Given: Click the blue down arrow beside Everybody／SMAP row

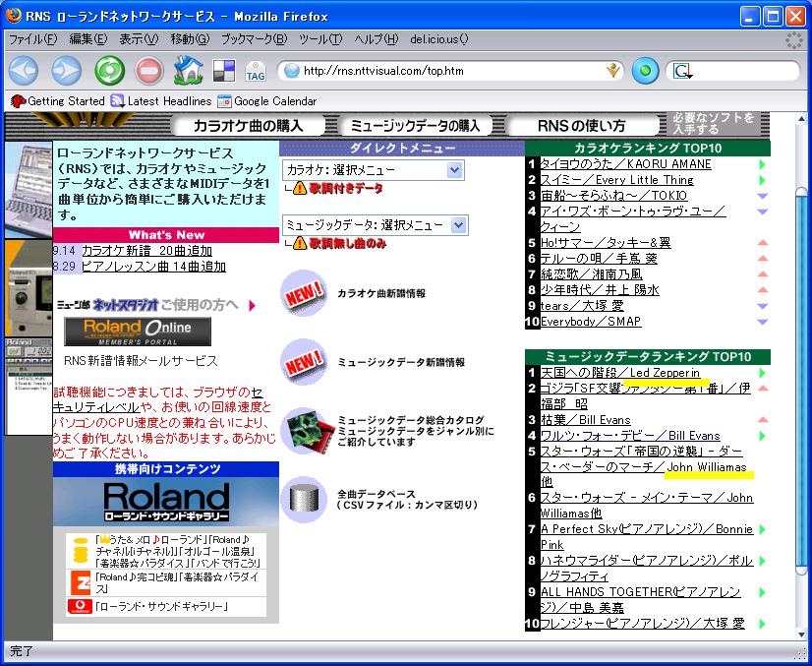Looking at the screenshot, I should click(x=762, y=322).
